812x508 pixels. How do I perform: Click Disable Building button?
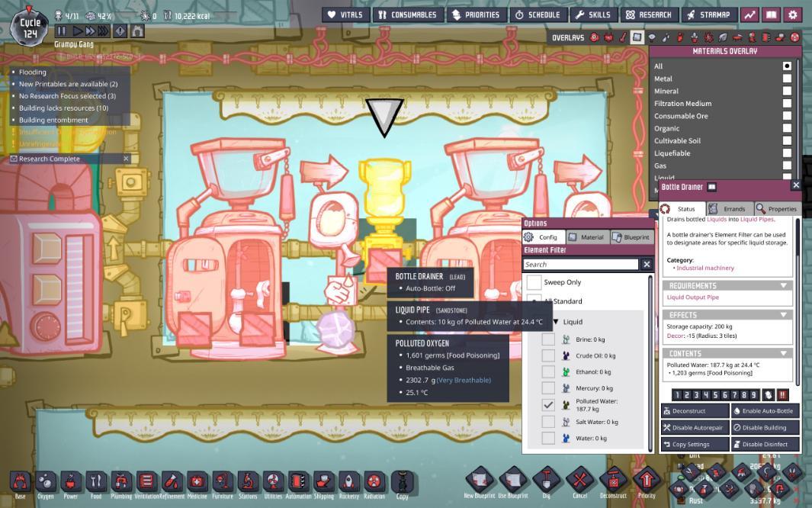pyautogui.click(x=765, y=427)
